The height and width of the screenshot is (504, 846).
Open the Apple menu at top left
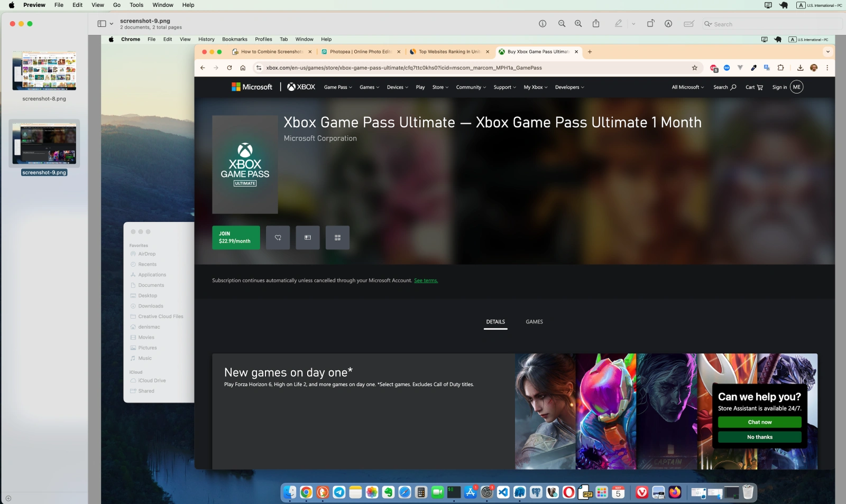click(12, 5)
